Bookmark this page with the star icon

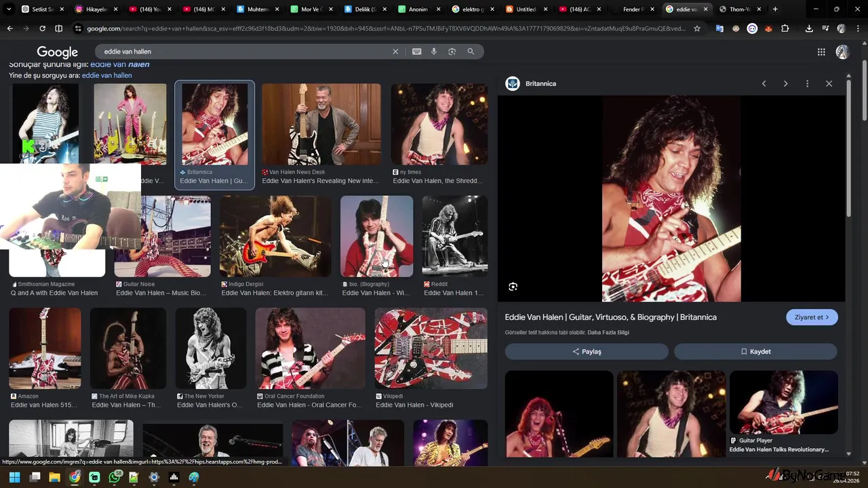point(696,28)
